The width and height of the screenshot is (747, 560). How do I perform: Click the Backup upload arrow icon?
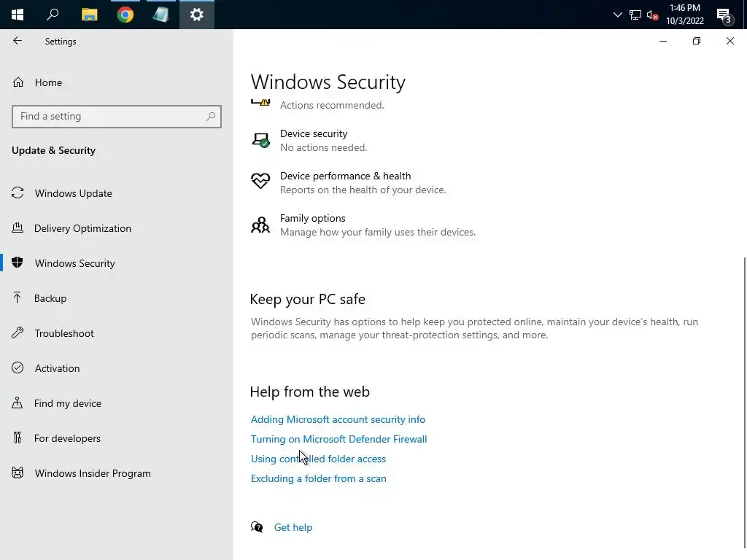[x=18, y=297]
